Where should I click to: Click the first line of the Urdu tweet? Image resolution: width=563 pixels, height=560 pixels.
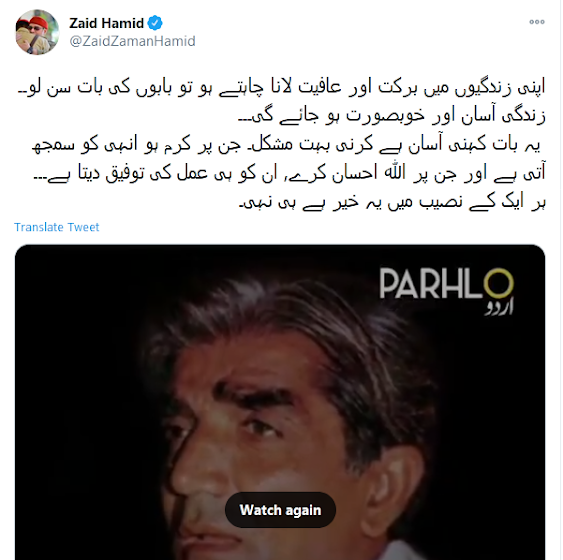coord(282,87)
